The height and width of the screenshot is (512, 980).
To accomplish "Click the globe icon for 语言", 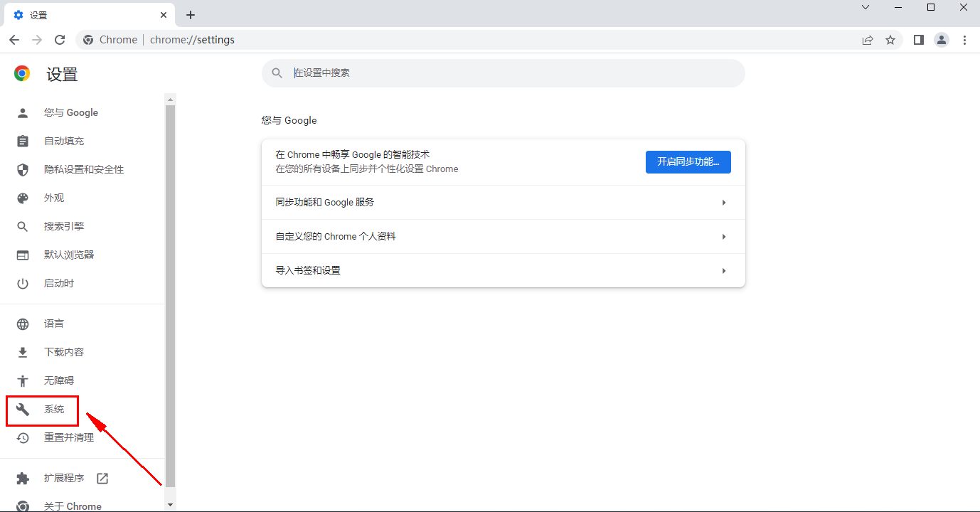I will click(x=23, y=324).
